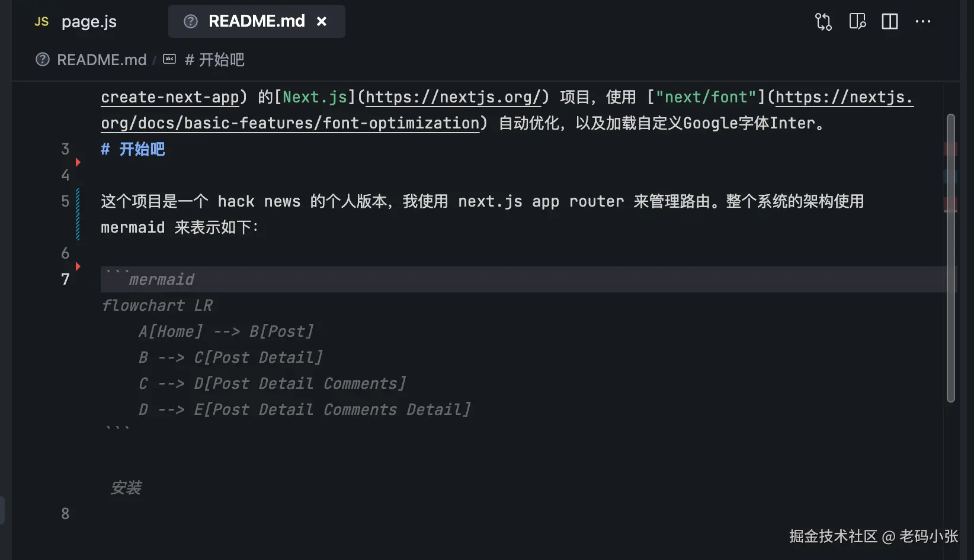Image resolution: width=974 pixels, height=560 pixels.
Task: Click the blue modified-lines gutter bar at line 5
Action: tap(78, 214)
